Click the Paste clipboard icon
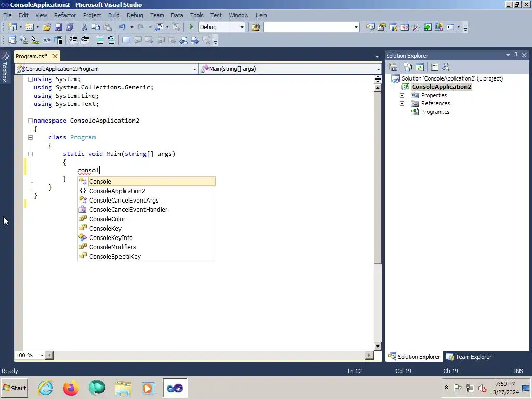The image size is (532, 399). (x=108, y=27)
